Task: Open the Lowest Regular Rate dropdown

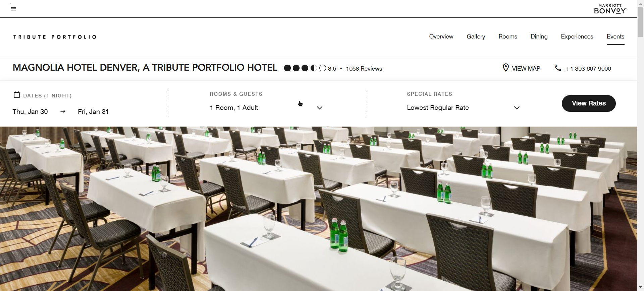Action: pyautogui.click(x=463, y=108)
